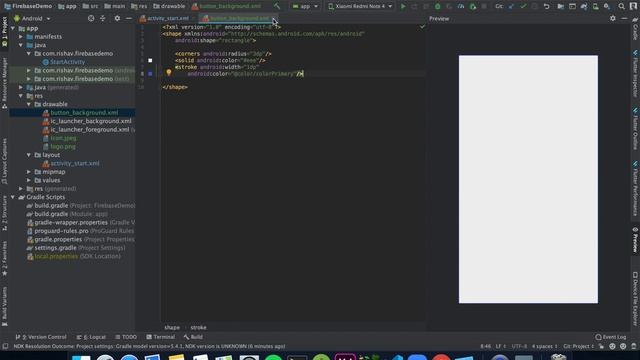Click the white solid color gutter swatch
The height and width of the screenshot is (360, 640).
click(150, 60)
